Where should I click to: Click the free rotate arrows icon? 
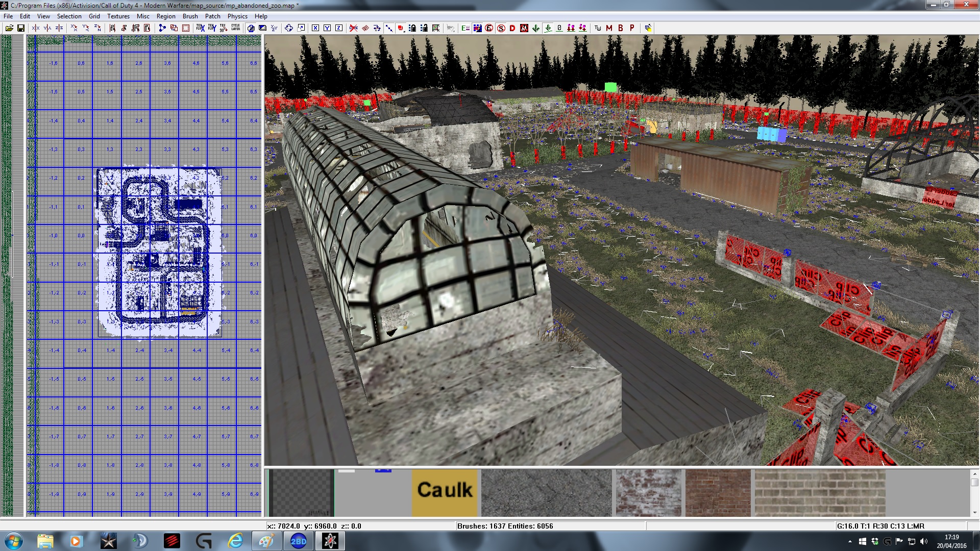(x=289, y=28)
